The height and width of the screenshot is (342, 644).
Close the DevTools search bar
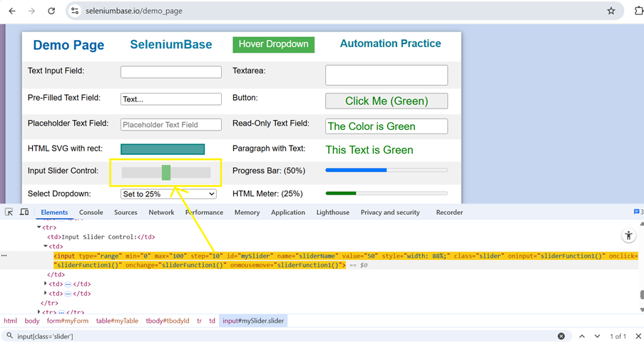coord(638,336)
